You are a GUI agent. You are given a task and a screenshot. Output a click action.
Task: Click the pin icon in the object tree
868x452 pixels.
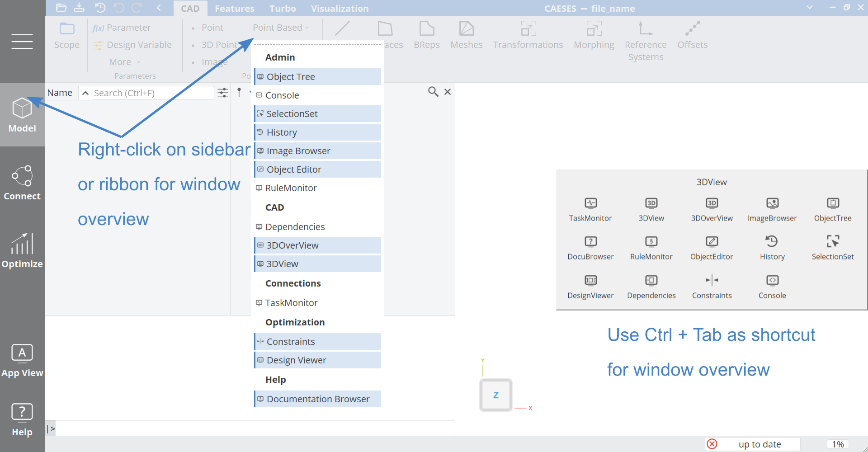click(x=239, y=92)
